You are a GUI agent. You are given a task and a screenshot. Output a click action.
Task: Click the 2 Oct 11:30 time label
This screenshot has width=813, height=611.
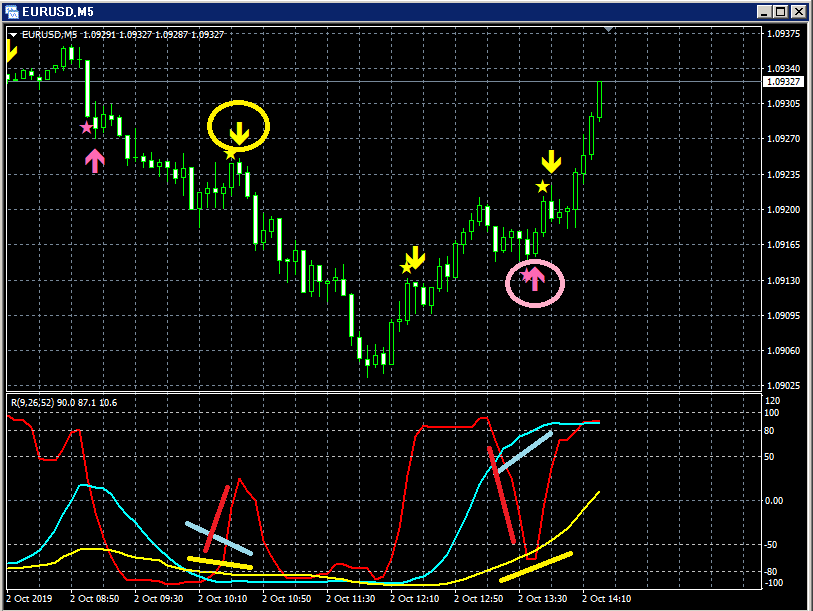pos(351,599)
